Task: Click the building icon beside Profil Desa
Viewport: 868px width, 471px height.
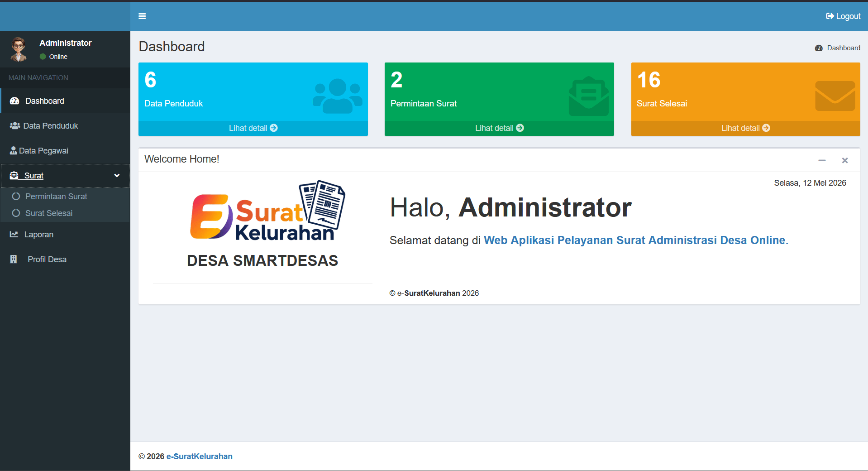Action: point(14,259)
